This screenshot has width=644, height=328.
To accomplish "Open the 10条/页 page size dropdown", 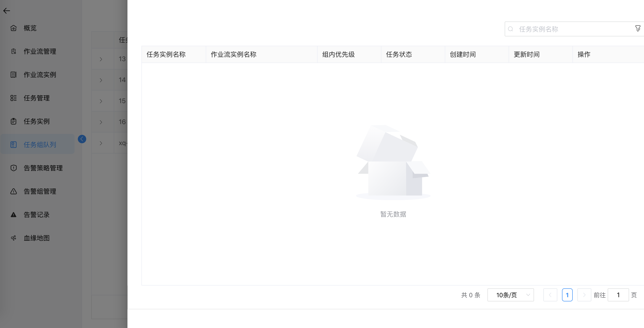I will pos(510,295).
